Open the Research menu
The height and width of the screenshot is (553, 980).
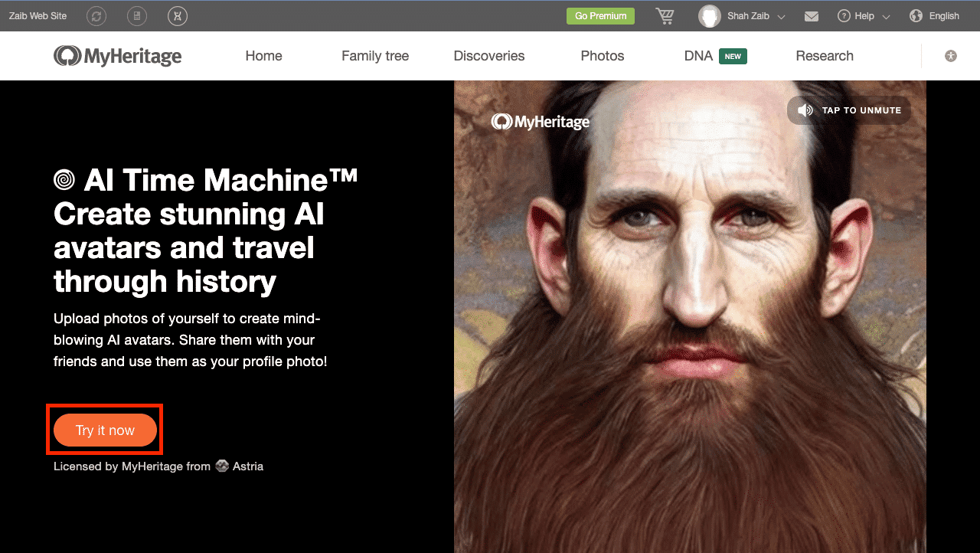tap(825, 56)
